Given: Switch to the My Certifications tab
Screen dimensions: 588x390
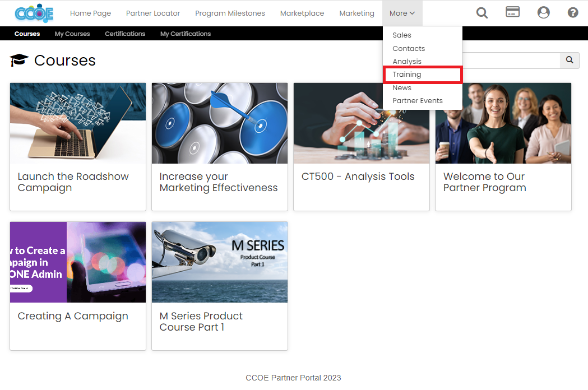Looking at the screenshot, I should (x=185, y=34).
